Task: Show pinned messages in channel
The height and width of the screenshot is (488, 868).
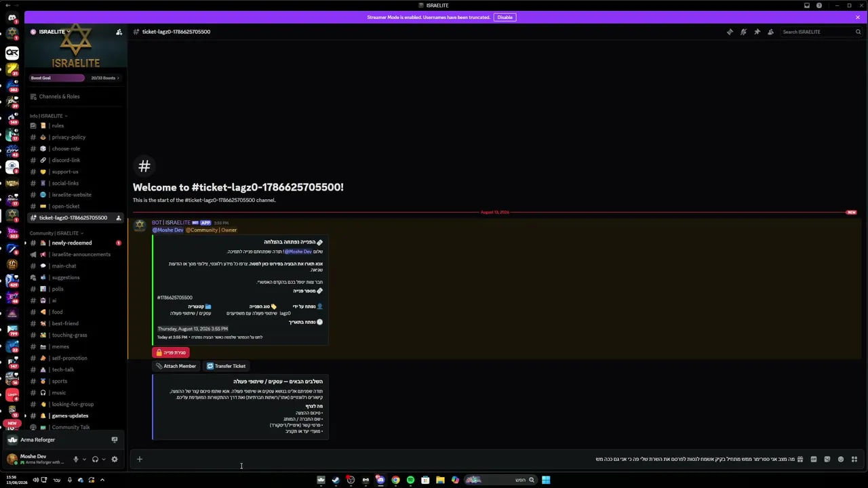Action: click(757, 32)
